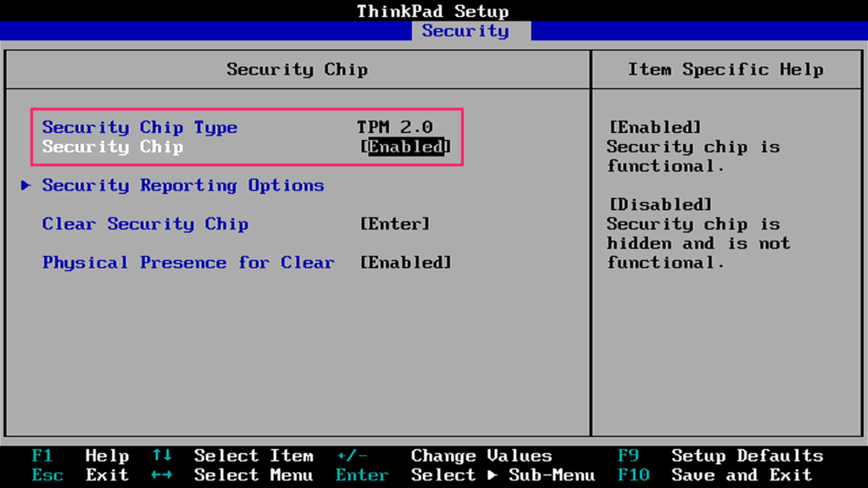Viewport: 868px width, 488px height.
Task: Click the up-down arrows Select Item icon
Action: pyautogui.click(x=162, y=455)
